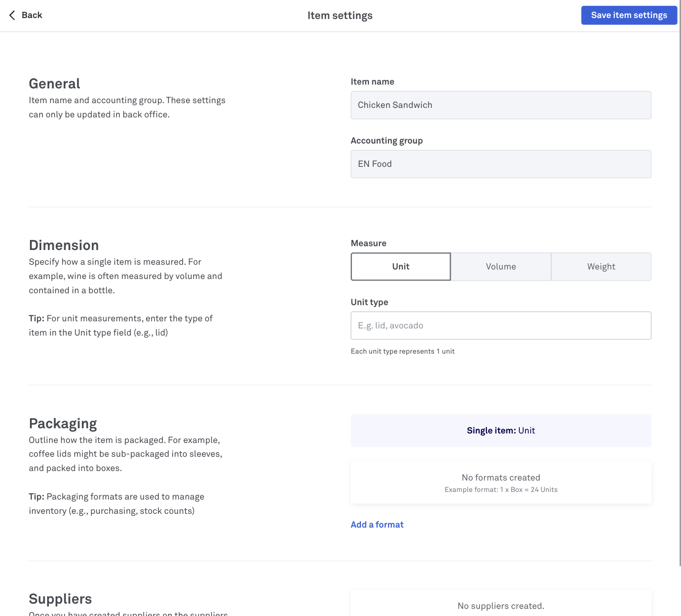Click the General section heading
The width and height of the screenshot is (681, 616).
pyautogui.click(x=55, y=84)
